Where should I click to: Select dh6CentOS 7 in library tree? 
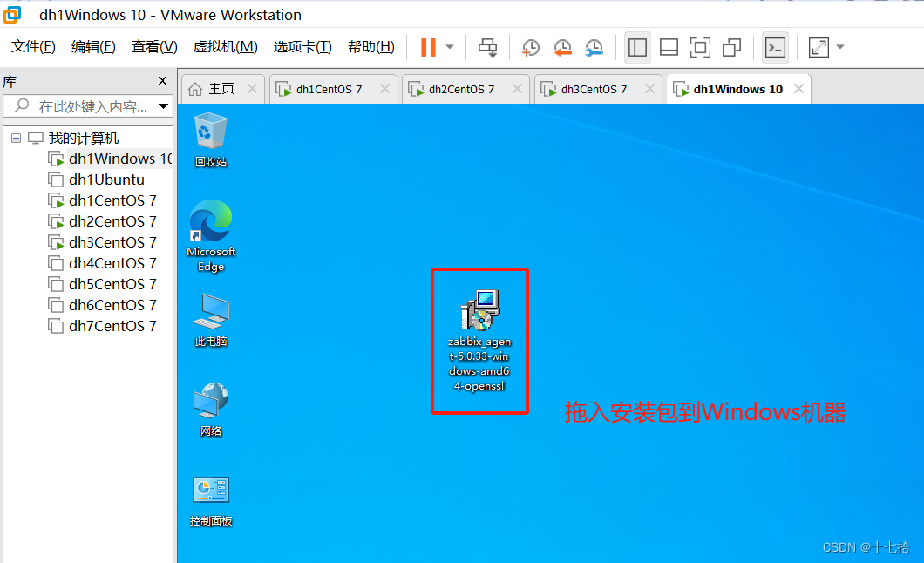point(112,305)
